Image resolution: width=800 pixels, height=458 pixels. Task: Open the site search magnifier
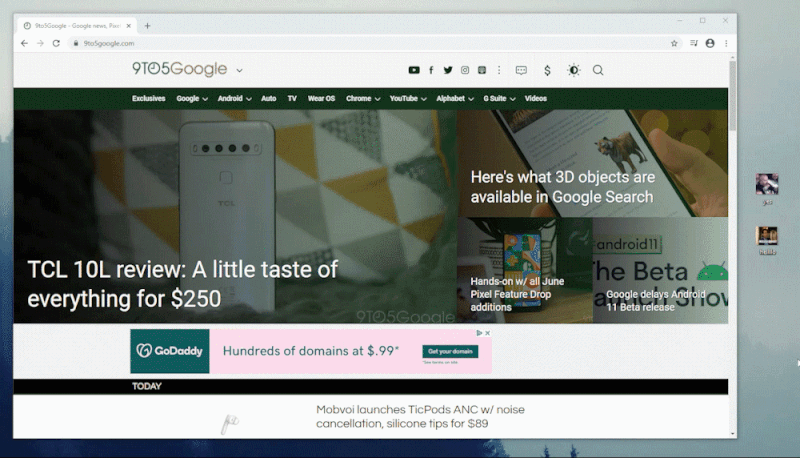click(x=598, y=70)
